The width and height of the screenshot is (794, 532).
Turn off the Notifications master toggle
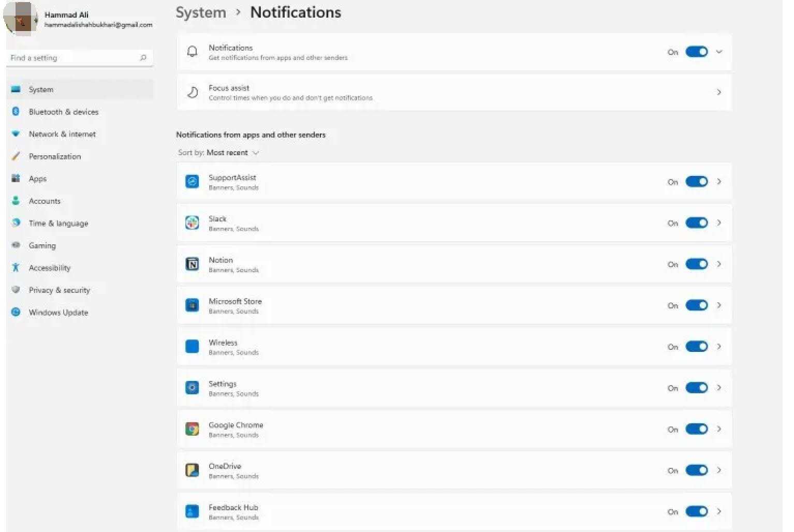[x=696, y=52]
